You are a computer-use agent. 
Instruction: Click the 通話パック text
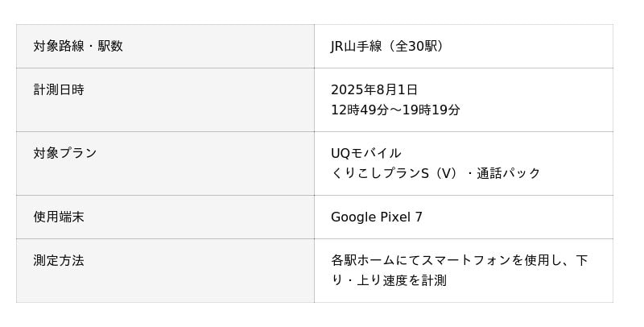[509, 173]
